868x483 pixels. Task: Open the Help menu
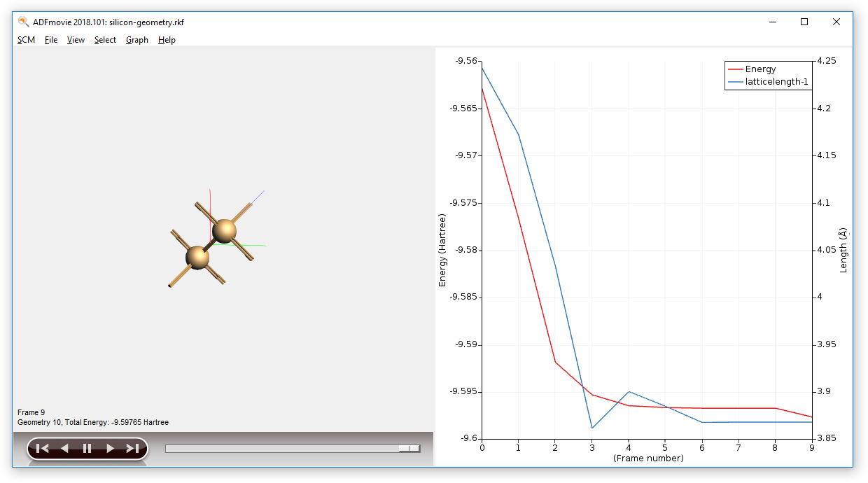pos(167,40)
